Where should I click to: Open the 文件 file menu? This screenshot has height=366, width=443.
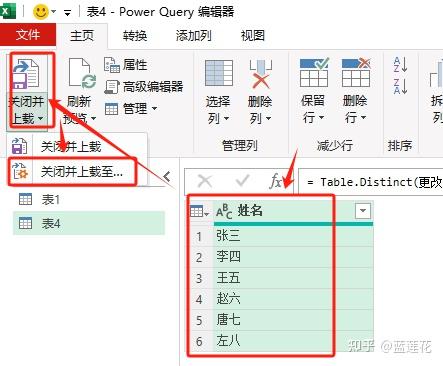[28, 35]
